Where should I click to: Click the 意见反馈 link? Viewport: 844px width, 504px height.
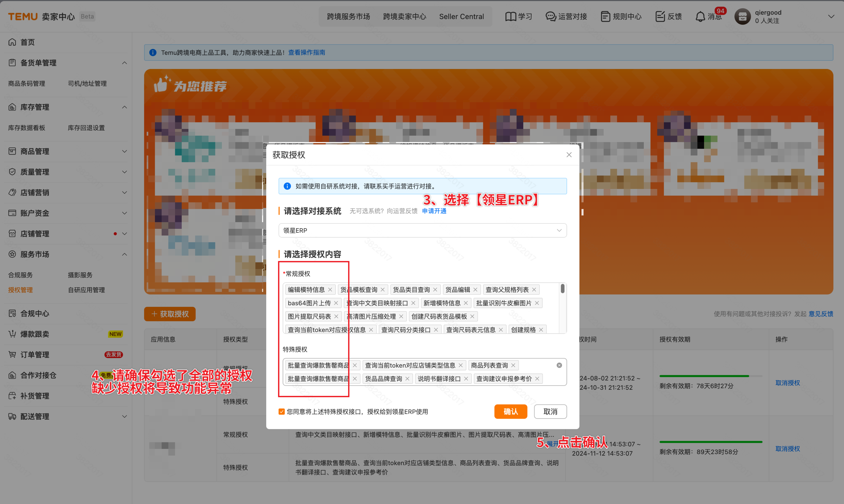[821, 314]
